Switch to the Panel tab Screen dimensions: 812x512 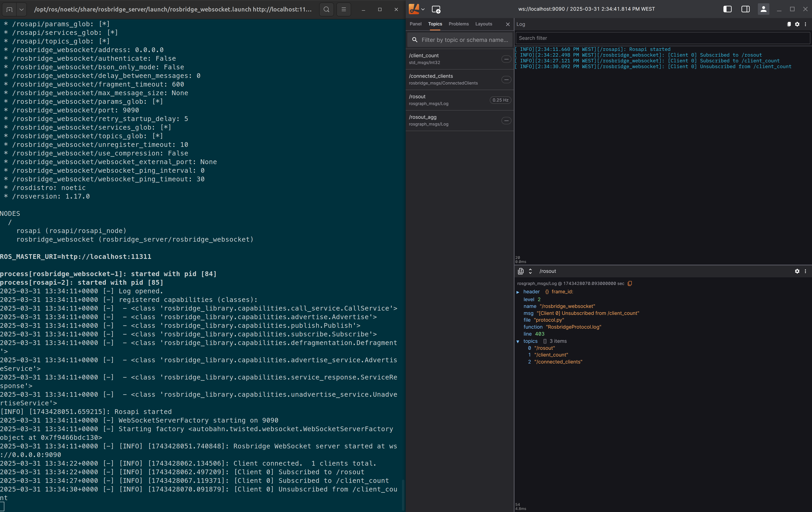pos(416,24)
